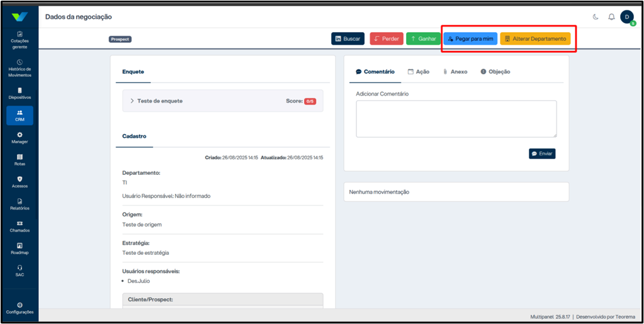Open Manager from the sidebar

pos(20,138)
